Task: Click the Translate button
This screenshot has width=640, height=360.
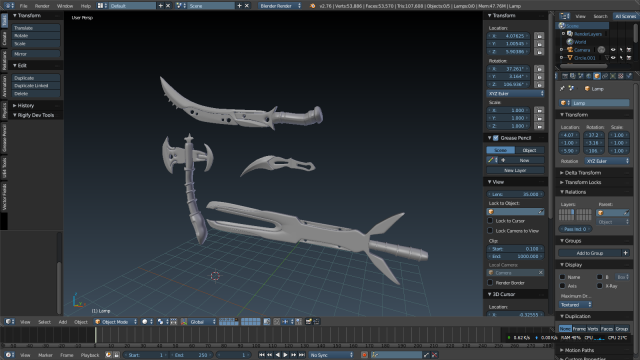Action: coord(36,28)
